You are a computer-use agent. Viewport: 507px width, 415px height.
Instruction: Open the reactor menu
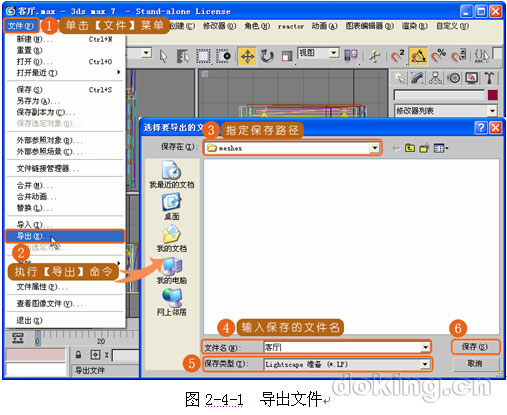(x=291, y=26)
